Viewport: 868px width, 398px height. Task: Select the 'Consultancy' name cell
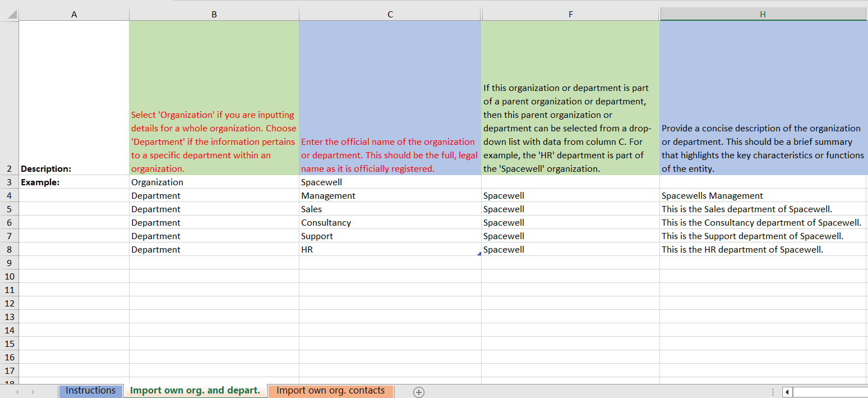[x=390, y=222]
